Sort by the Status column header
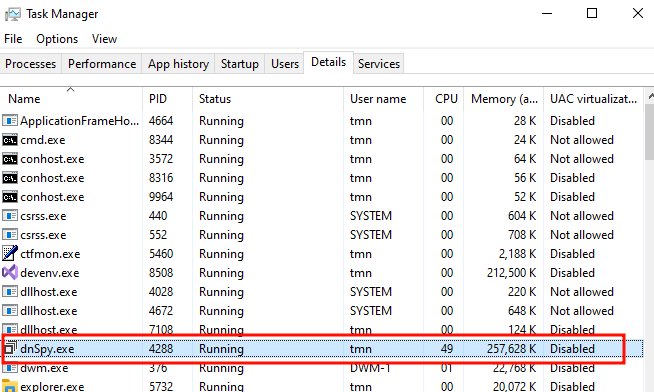The height and width of the screenshot is (392, 654). (268, 99)
